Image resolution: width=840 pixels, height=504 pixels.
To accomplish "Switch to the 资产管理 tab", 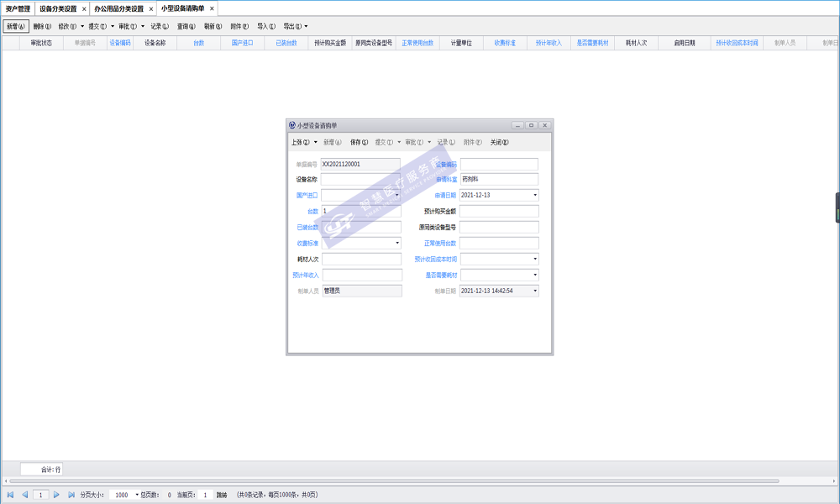I will coord(18,8).
